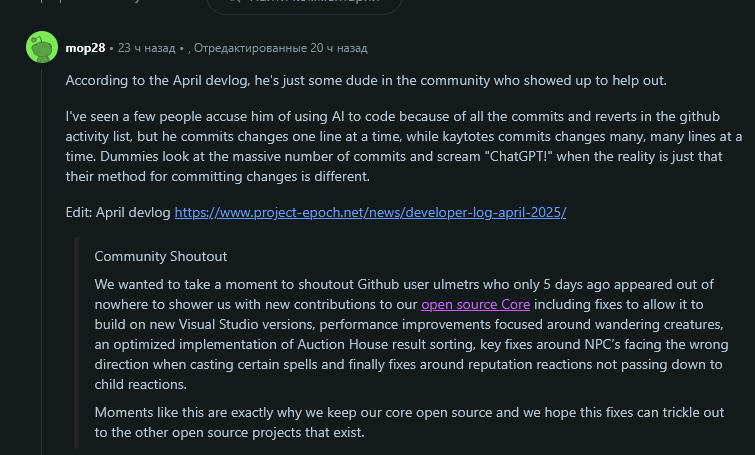755x455 pixels.
Task: Open the mop28 username profile link
Action: pyautogui.click(x=85, y=48)
